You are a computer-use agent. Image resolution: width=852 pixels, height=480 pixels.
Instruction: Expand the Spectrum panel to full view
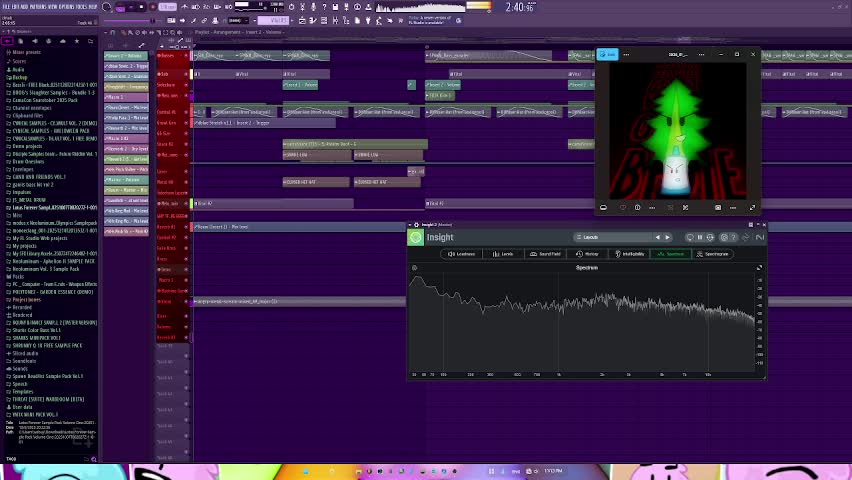(x=759, y=267)
